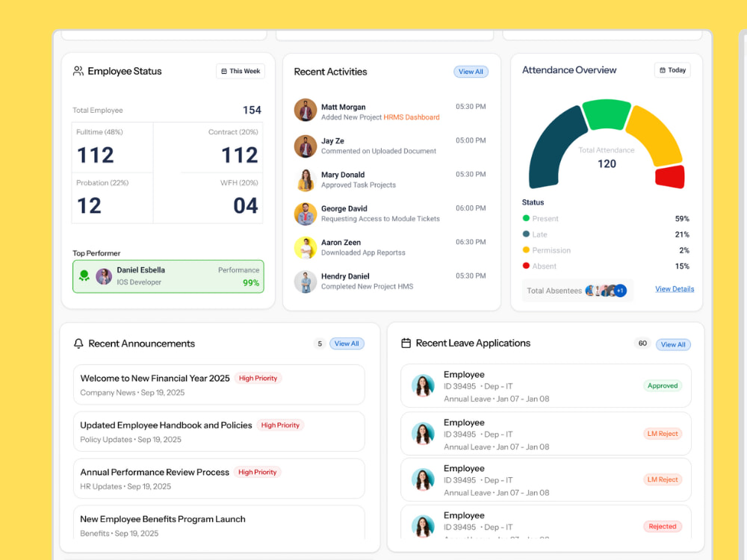747x560 pixels.
Task: Click the top performer award badge icon
Action: (84, 276)
